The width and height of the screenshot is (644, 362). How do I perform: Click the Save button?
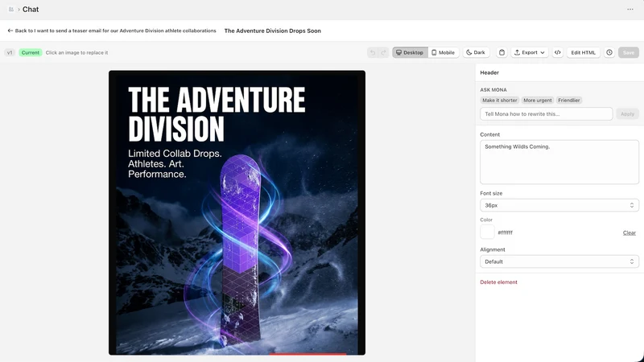[x=629, y=52]
